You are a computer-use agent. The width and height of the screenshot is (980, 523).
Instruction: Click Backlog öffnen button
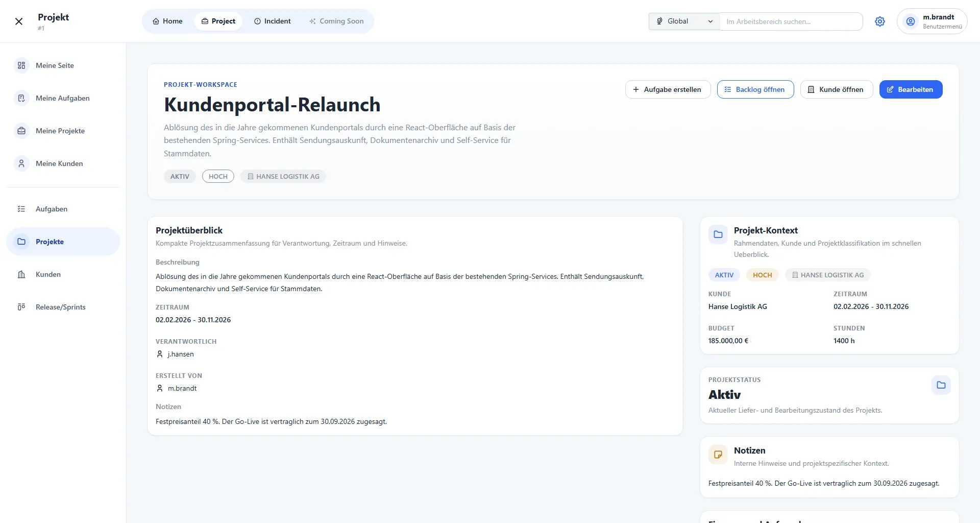755,89
